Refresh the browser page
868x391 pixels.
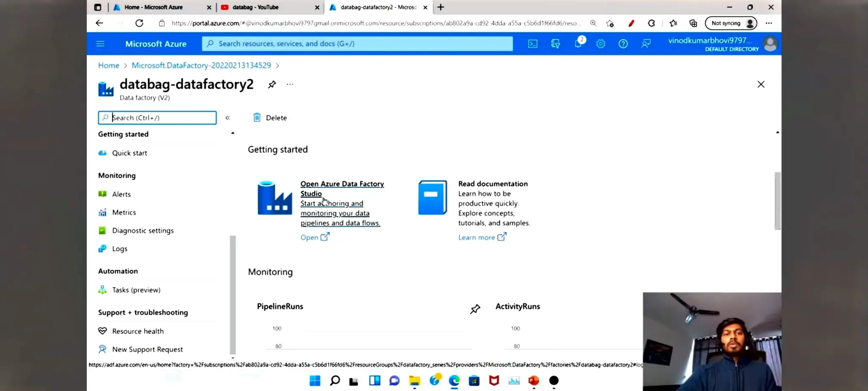tap(139, 23)
